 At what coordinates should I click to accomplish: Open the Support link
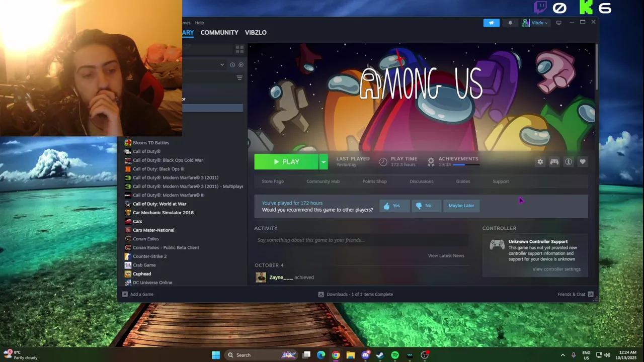click(501, 182)
